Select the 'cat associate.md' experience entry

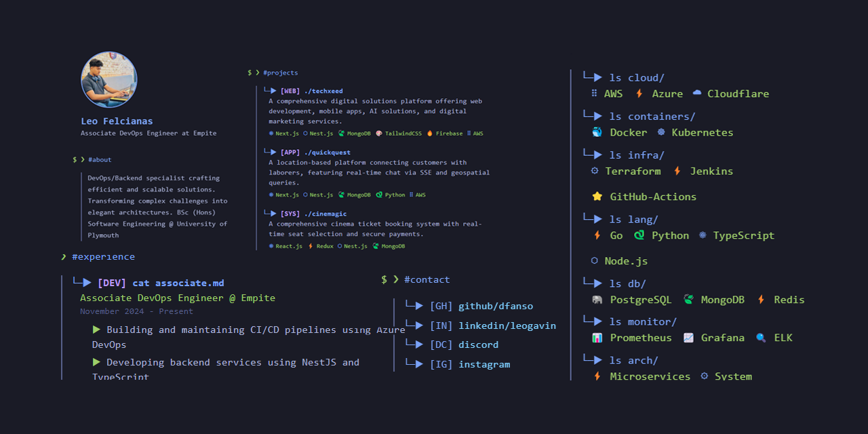pyautogui.click(x=178, y=283)
